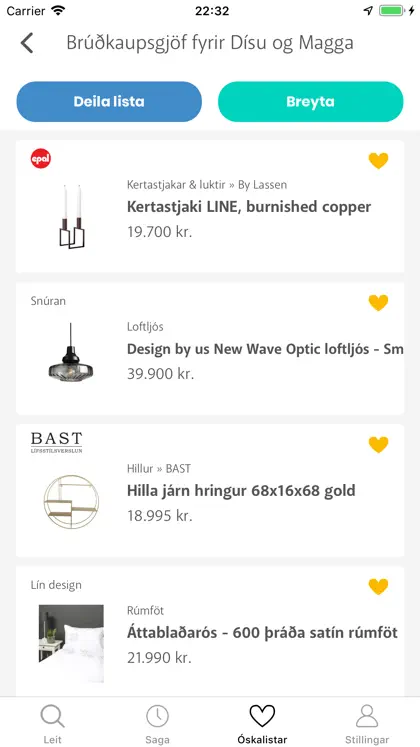This screenshot has height=747, width=420.
Task: Tap the Breyta button
Action: tap(310, 101)
